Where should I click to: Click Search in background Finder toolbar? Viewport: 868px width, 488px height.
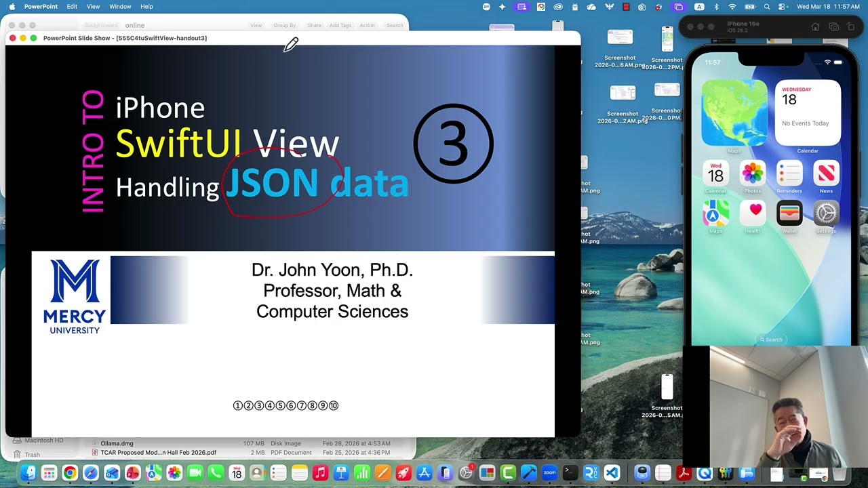tap(395, 26)
